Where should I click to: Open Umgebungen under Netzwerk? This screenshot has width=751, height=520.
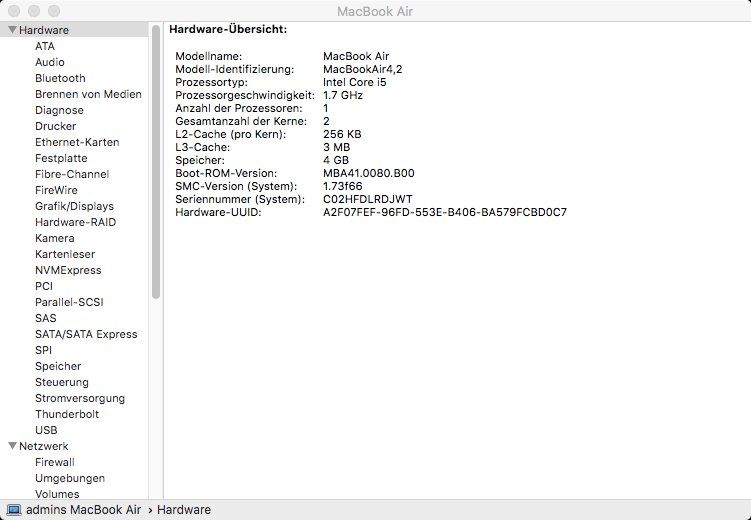pyautogui.click(x=69, y=478)
